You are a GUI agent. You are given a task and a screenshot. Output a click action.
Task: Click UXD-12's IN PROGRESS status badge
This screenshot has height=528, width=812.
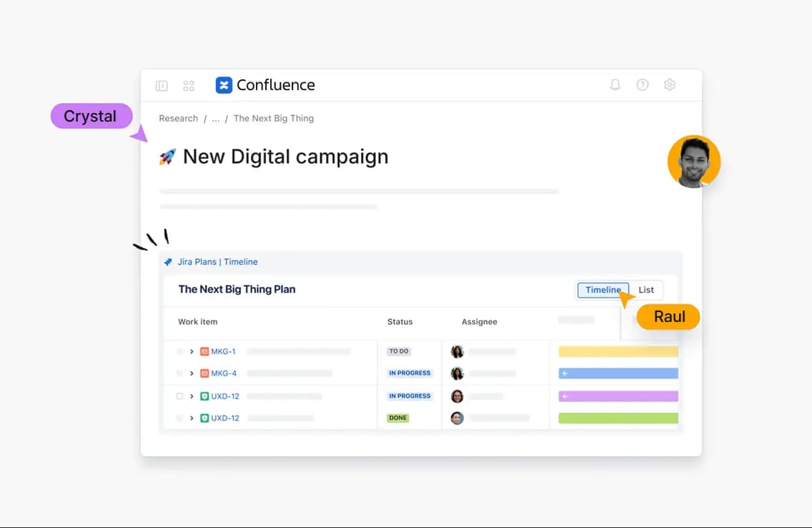coord(410,396)
